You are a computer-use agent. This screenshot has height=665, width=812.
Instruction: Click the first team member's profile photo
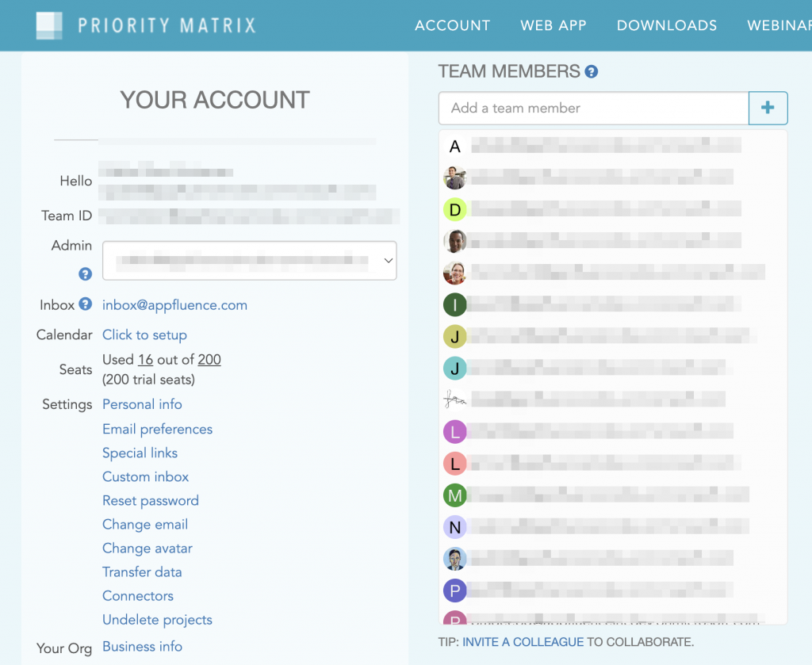click(x=455, y=178)
